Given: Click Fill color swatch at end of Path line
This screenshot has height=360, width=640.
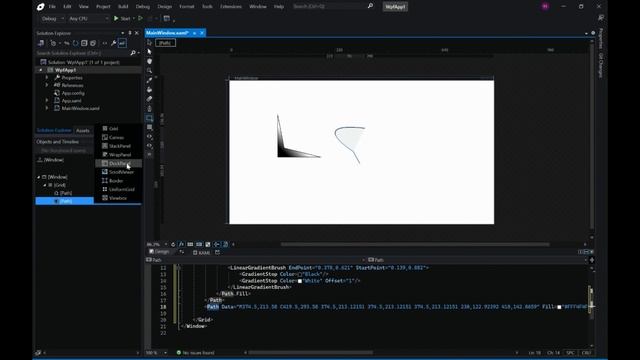Looking at the screenshot, I should point(559,307).
